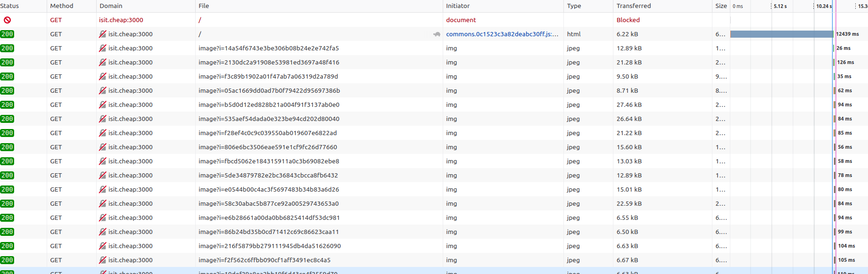868x274 pixels.
Task: Select the image?i=b5d0d12ed828b21a004f91f3137ab0e0 request
Action: 269,105
